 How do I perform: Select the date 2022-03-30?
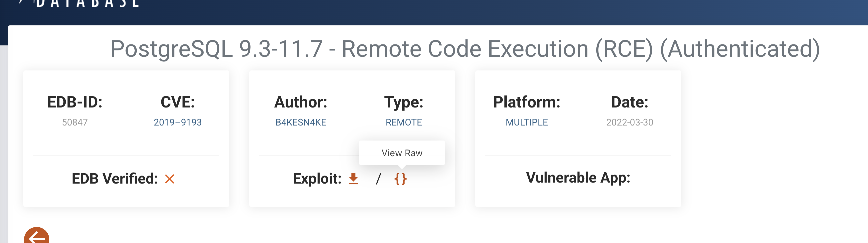coord(629,122)
